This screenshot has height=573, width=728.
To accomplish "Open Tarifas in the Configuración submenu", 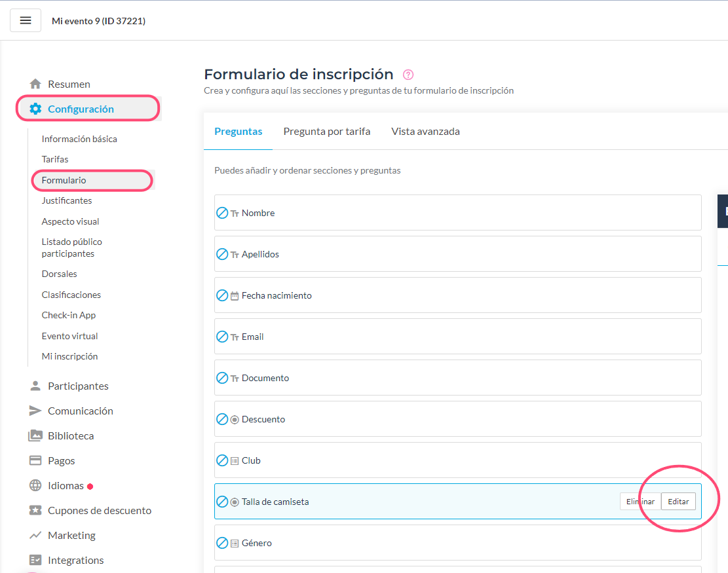I will [x=55, y=159].
